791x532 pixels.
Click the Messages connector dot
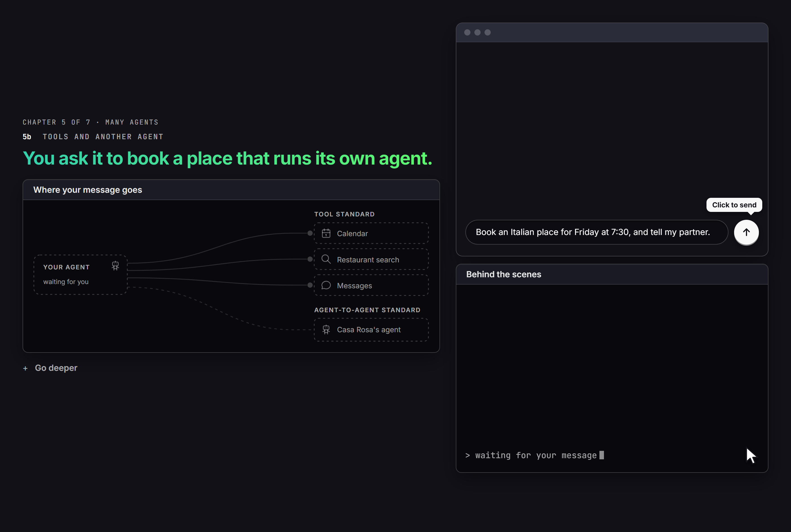coord(310,285)
